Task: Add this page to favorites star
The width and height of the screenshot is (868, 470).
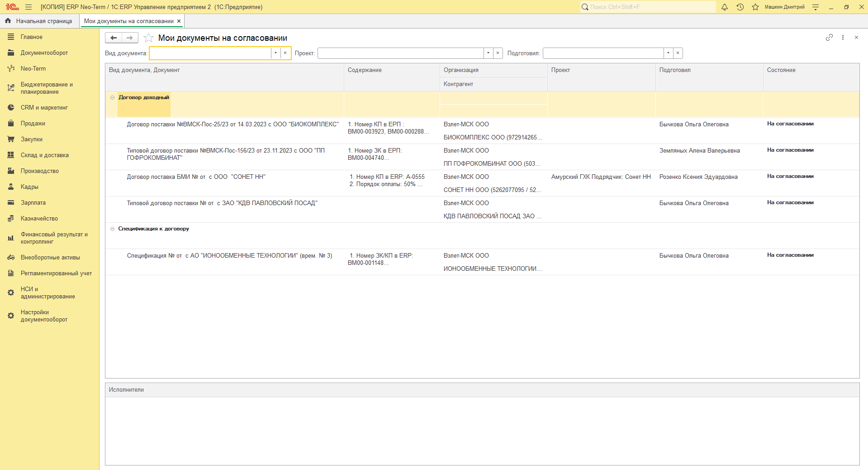Action: pyautogui.click(x=148, y=38)
